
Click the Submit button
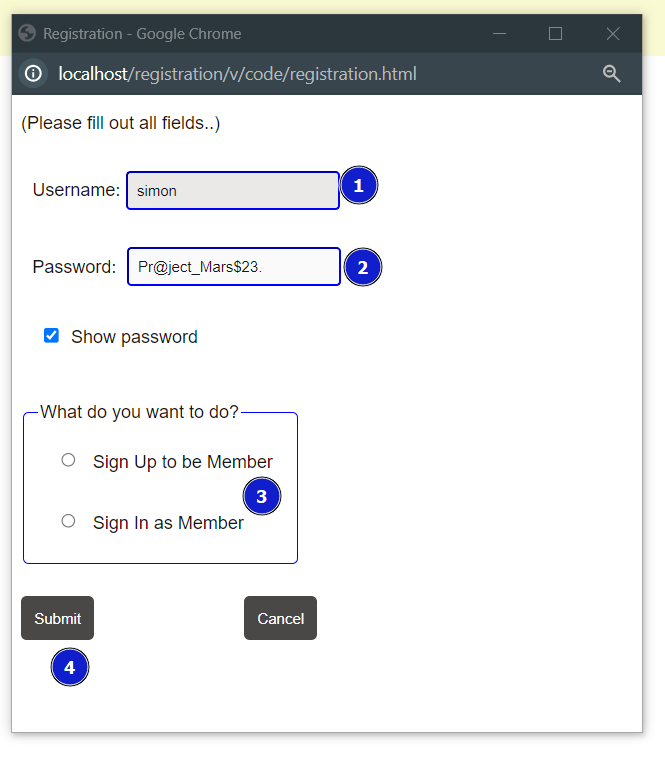[57, 618]
